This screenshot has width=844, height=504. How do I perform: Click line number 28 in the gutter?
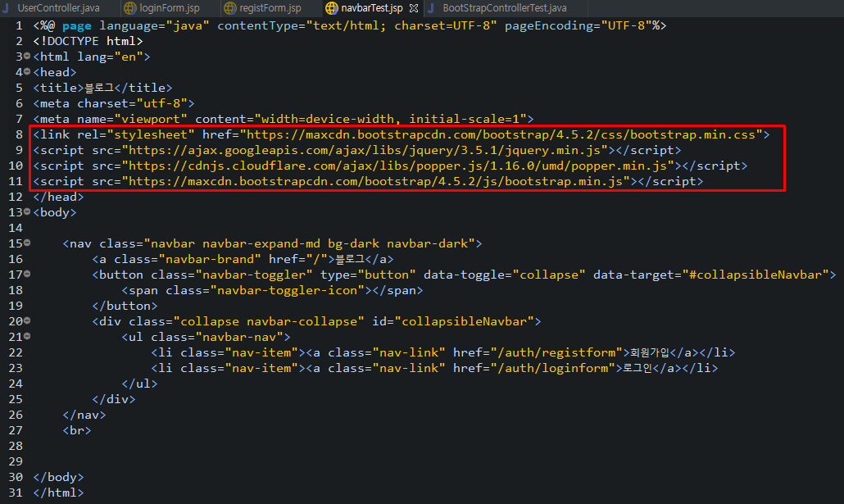click(x=16, y=447)
